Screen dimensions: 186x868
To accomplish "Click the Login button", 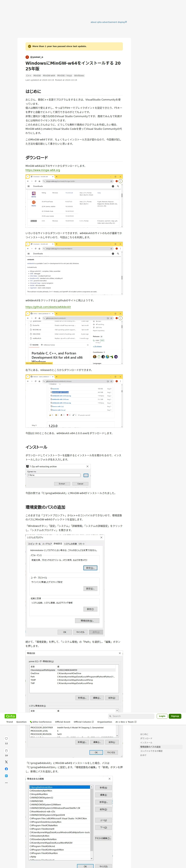I will [162, 716].
